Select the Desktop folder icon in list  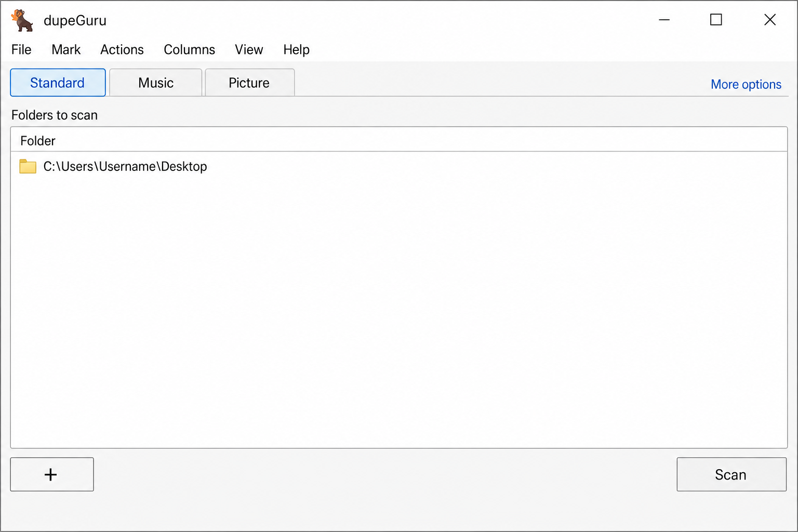[x=28, y=166]
